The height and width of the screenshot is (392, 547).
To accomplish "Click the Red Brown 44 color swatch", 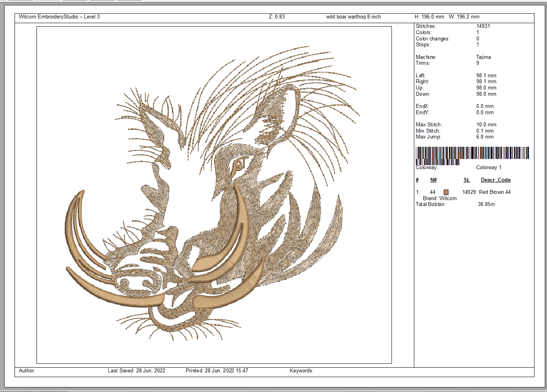I will (446, 192).
